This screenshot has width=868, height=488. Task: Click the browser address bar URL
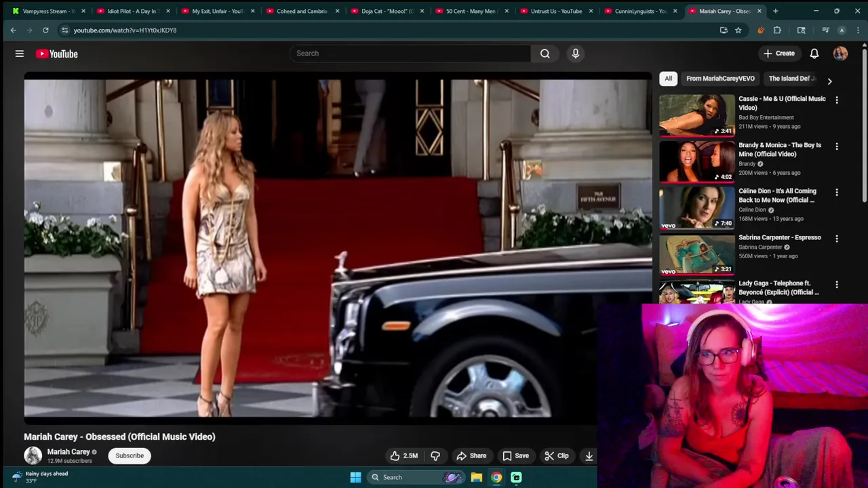coord(125,30)
